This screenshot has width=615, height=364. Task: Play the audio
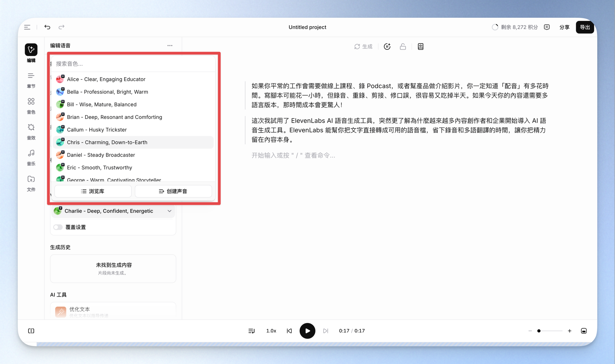307,331
